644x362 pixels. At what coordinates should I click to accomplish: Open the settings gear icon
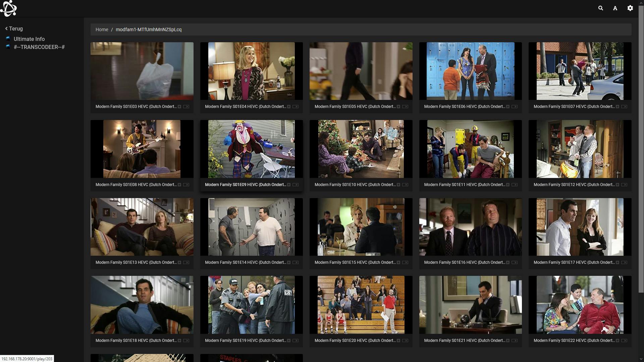630,8
